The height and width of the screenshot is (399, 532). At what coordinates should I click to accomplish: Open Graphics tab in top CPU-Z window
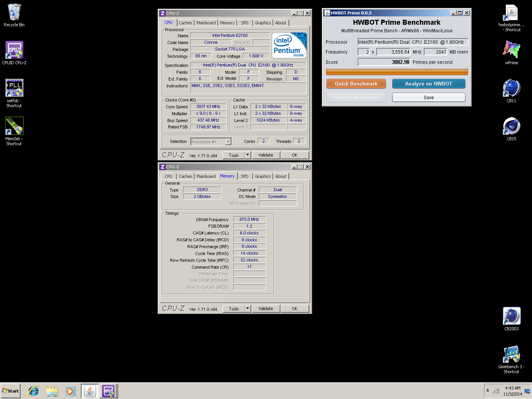coord(263,23)
